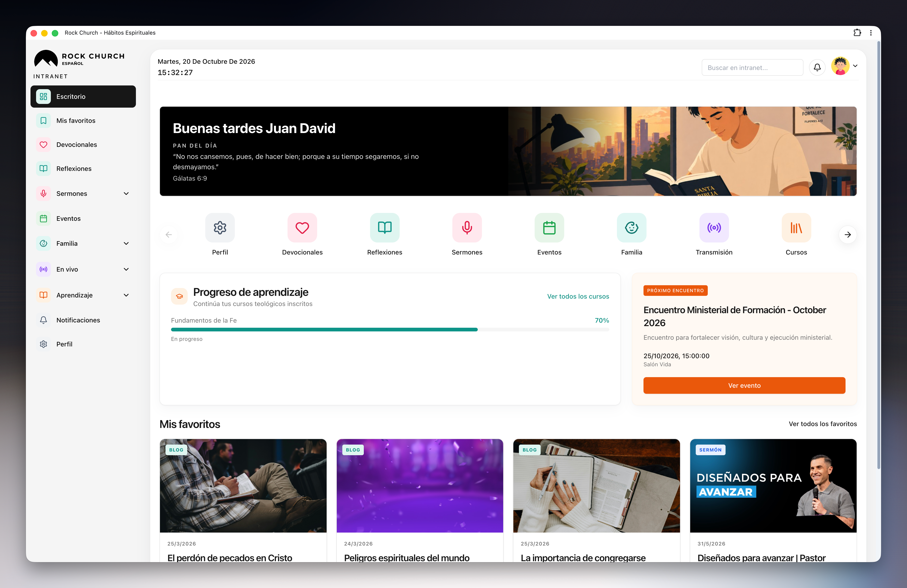Open the Eventos calendar shortcut in carousel
The image size is (907, 588).
coord(549,228)
